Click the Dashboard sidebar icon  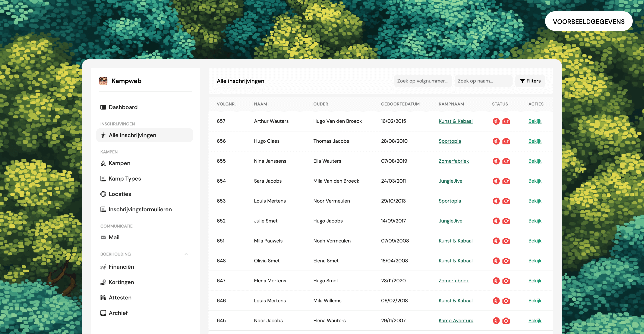pos(103,107)
